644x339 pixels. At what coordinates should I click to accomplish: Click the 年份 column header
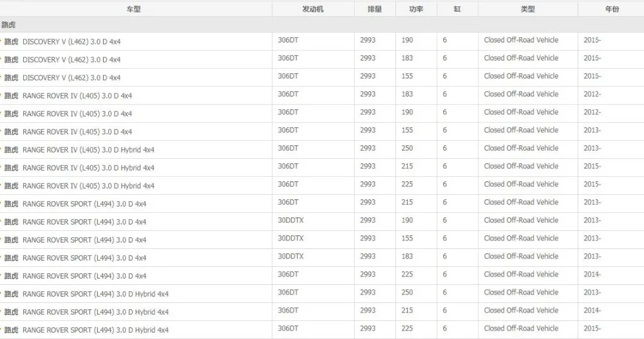tap(612, 9)
